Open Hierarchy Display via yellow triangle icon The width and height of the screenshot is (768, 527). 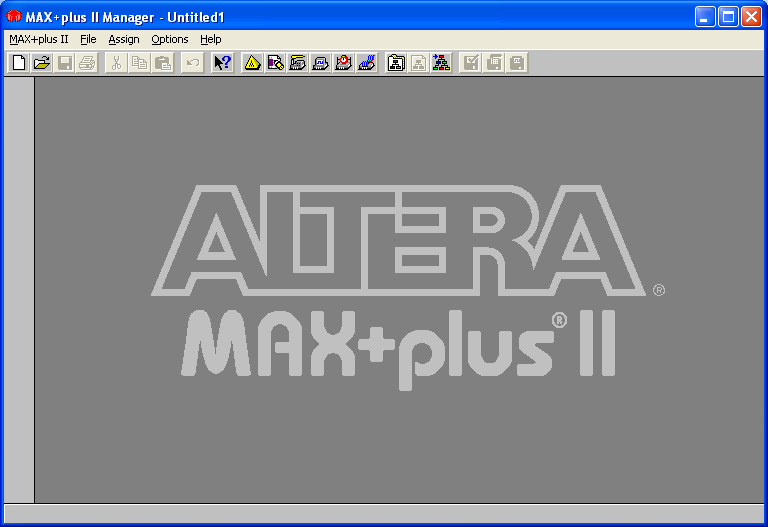pyautogui.click(x=252, y=63)
